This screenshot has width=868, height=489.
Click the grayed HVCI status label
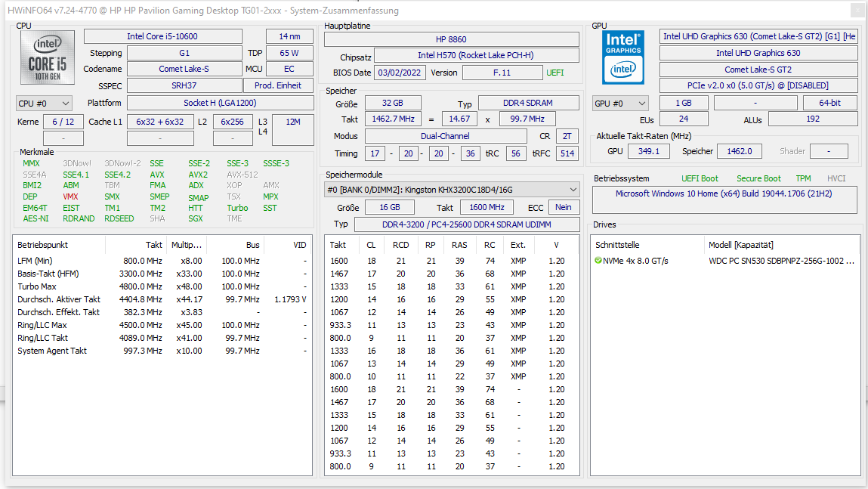[x=836, y=178]
